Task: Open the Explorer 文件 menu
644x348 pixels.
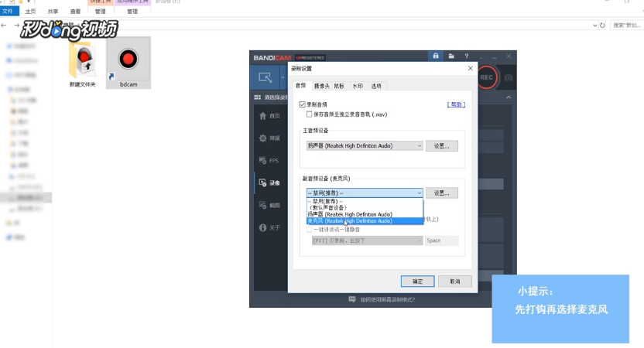Action: click(9, 11)
